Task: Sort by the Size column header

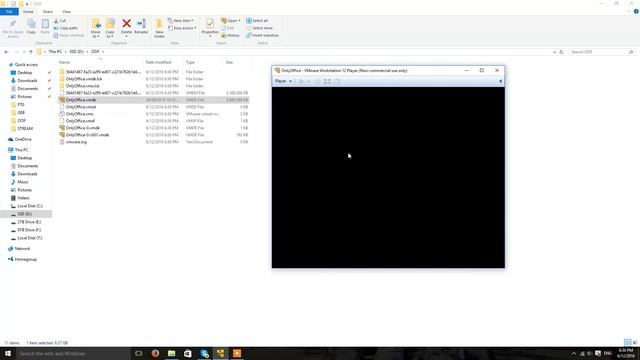Action: (x=229, y=62)
